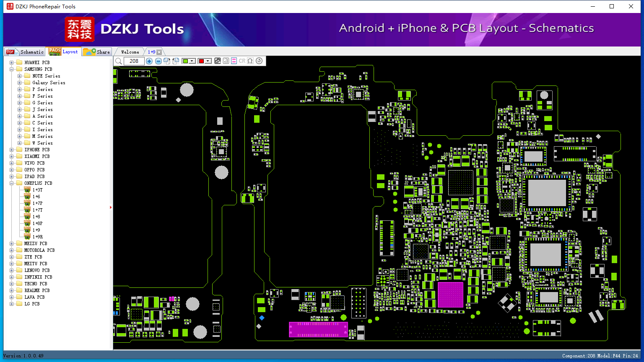Image resolution: width=644 pixels, height=362 pixels.
Task: Click the XIAOMI PCB folder icon
Action: point(19,156)
